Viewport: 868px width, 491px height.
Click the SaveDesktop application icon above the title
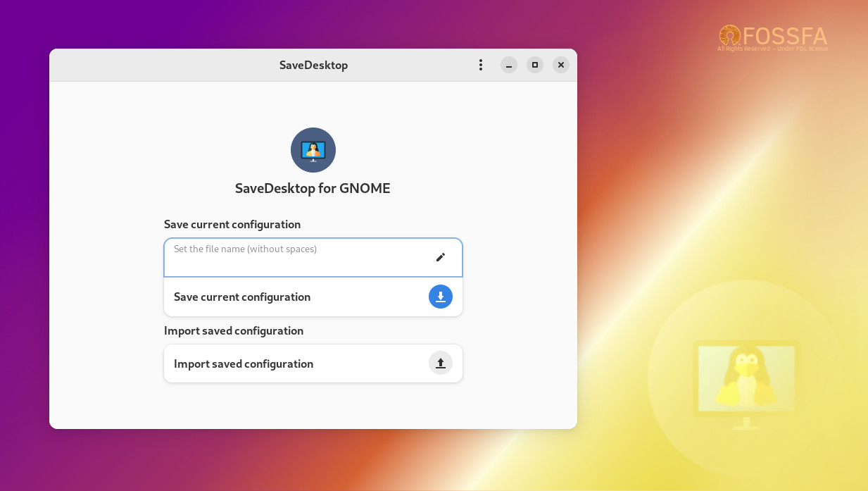[313, 150]
